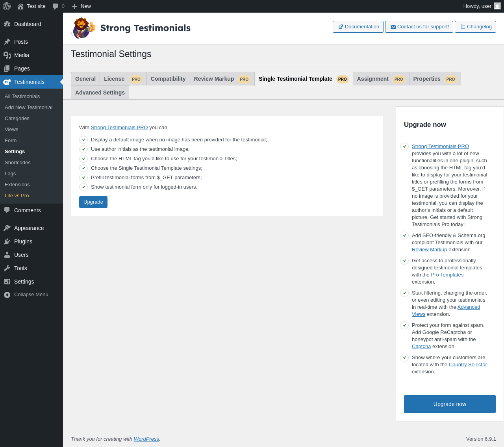Open the Review Markup extension link
504x447 pixels.
coord(429,250)
